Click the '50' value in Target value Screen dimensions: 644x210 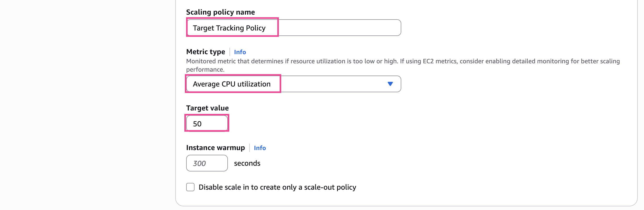pyautogui.click(x=197, y=124)
